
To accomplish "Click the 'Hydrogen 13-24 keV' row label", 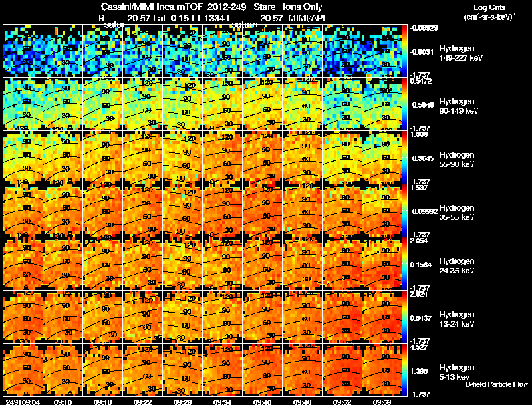I will (x=457, y=319).
